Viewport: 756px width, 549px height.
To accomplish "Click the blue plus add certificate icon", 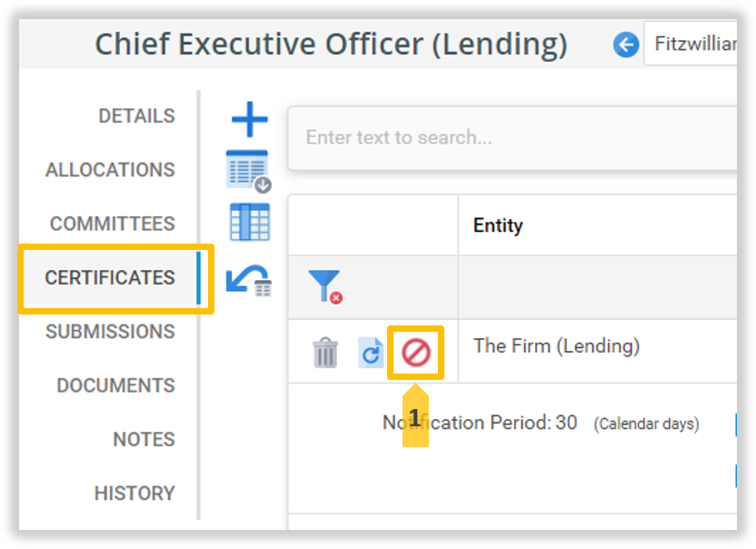I will [x=249, y=120].
